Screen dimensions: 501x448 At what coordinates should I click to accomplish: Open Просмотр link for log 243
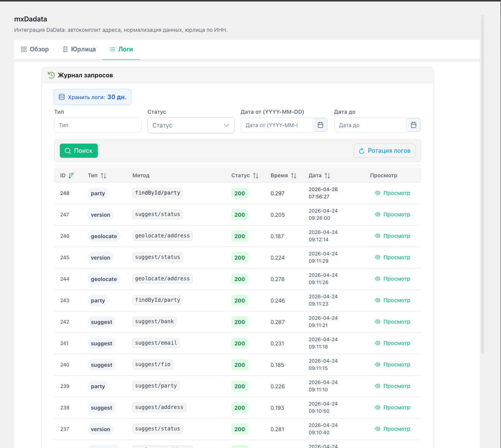tap(393, 300)
